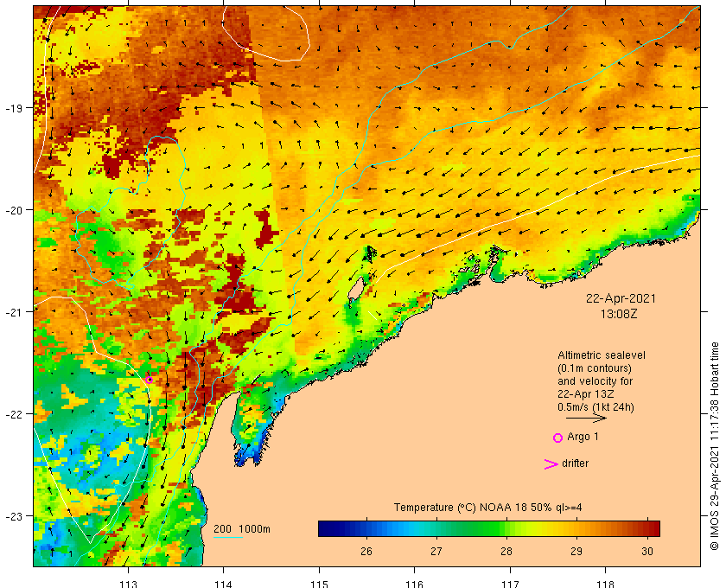Click the latitude label -22
Screen dimensions: 726x588
[x=14, y=414]
